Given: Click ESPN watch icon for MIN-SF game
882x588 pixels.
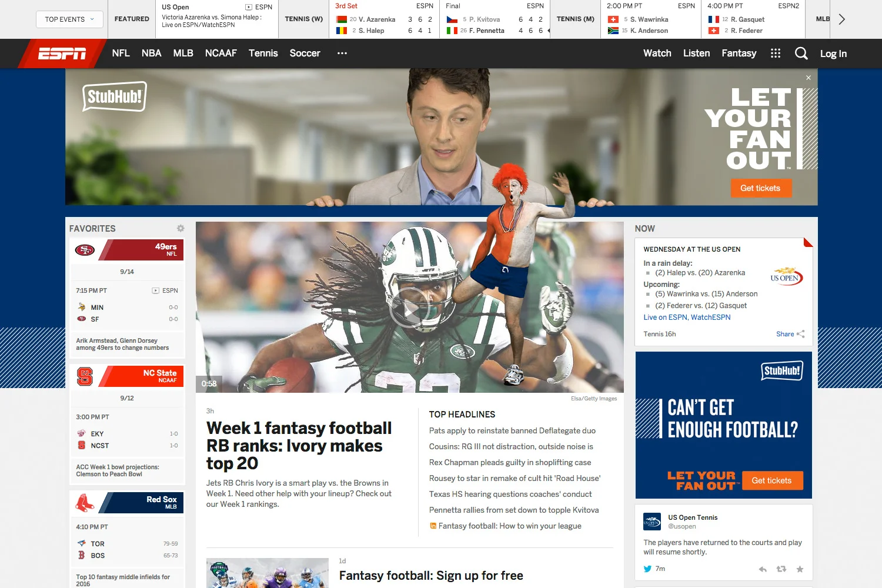Looking at the screenshot, I should point(156,290).
